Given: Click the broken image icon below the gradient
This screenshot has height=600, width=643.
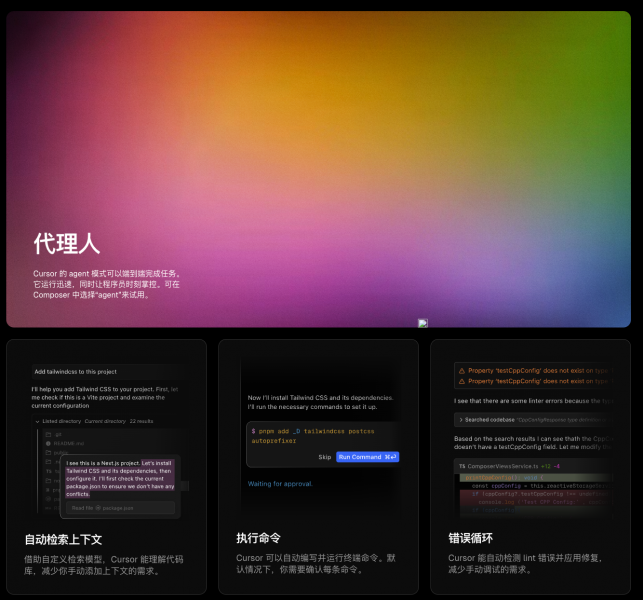Looking at the screenshot, I should point(423,323).
